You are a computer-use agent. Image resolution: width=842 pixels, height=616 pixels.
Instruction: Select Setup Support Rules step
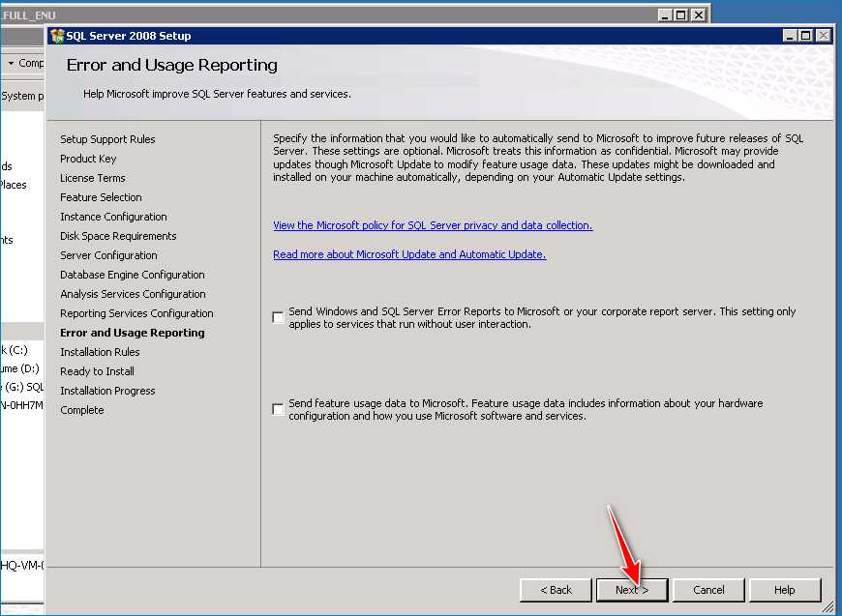click(107, 139)
